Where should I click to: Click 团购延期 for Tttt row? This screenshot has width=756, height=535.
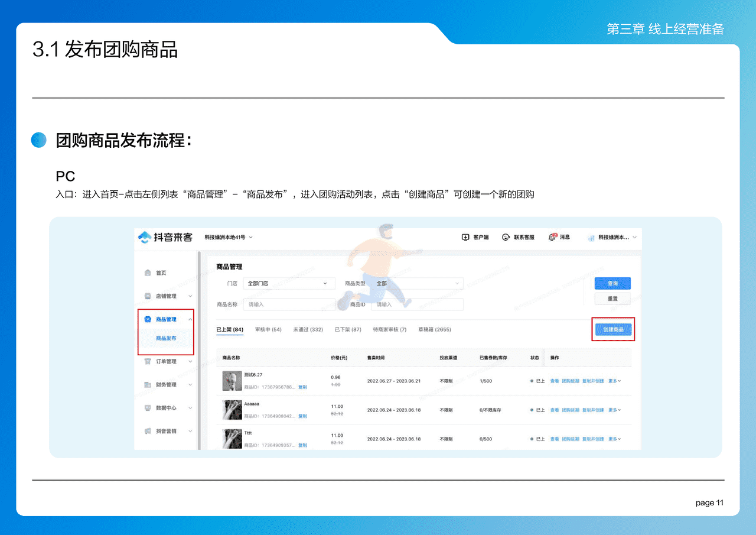point(571,439)
